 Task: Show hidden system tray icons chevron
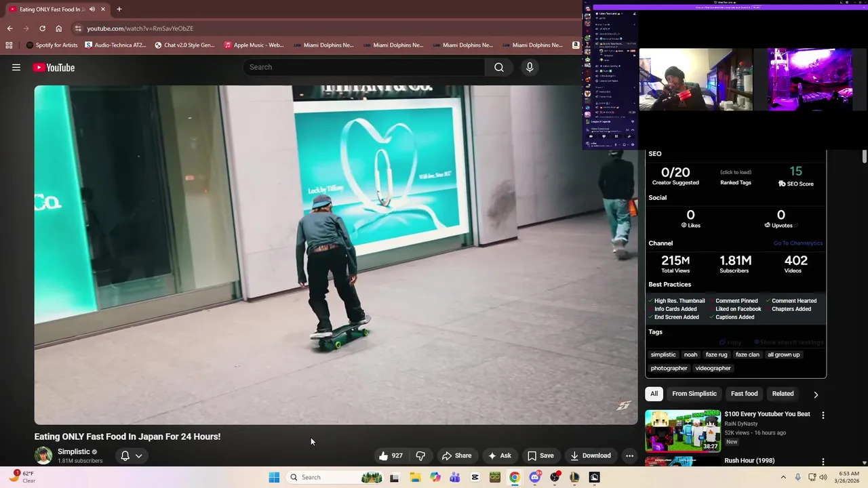click(x=783, y=477)
